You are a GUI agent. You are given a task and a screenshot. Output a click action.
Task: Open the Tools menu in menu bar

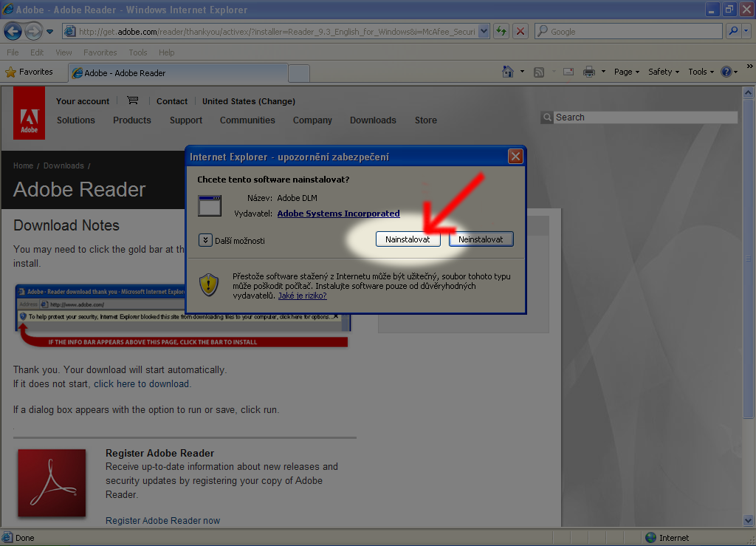138,52
